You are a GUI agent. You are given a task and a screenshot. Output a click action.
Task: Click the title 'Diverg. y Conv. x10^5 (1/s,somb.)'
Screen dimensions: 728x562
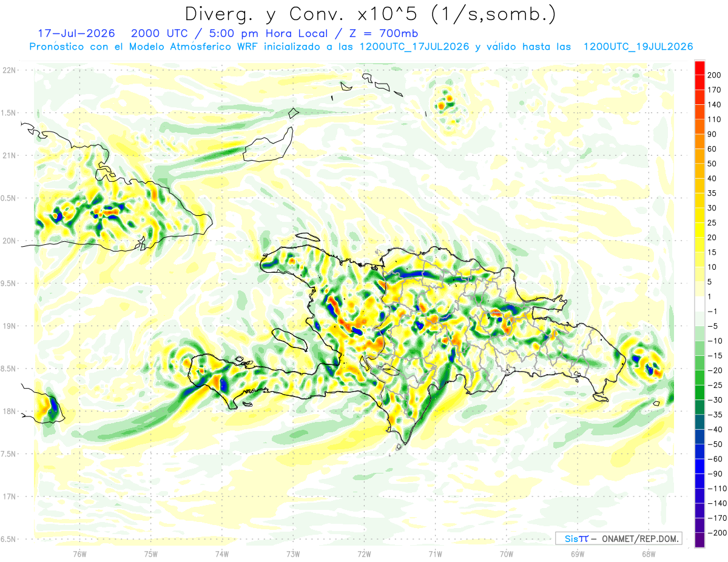(370, 14)
